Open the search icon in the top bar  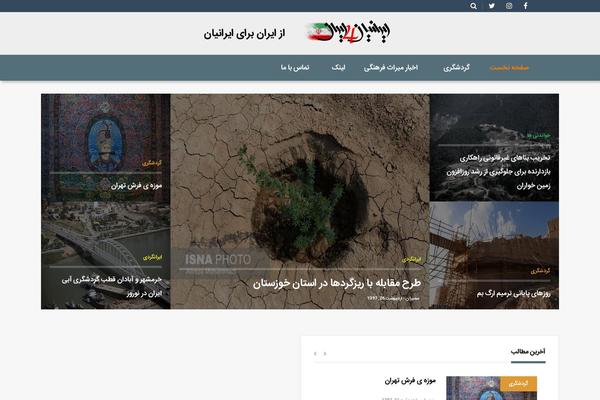tap(473, 6)
